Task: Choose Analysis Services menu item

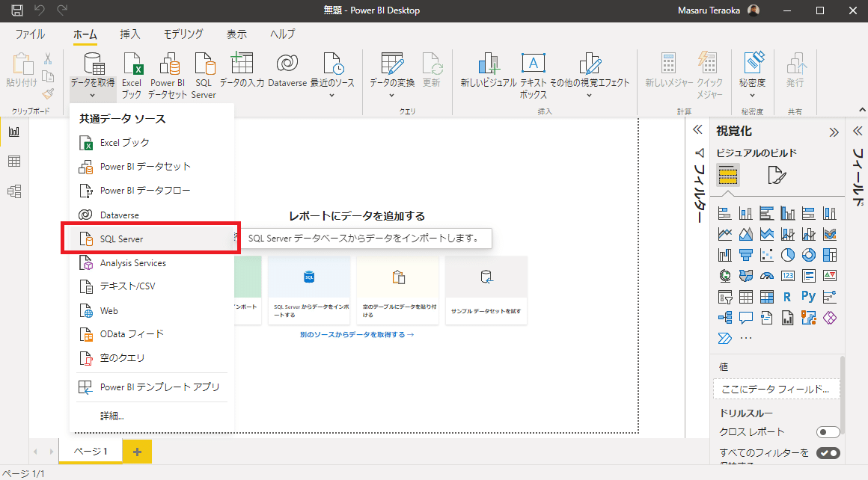Action: point(152,263)
